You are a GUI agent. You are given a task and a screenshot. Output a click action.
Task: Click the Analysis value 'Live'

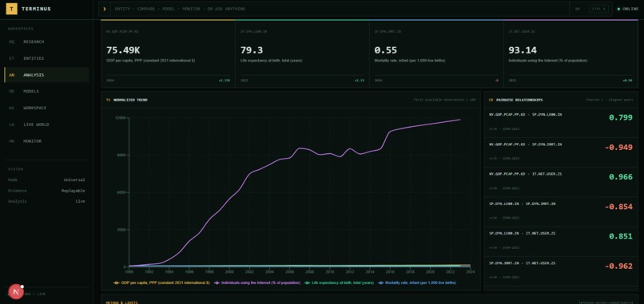[x=81, y=201]
